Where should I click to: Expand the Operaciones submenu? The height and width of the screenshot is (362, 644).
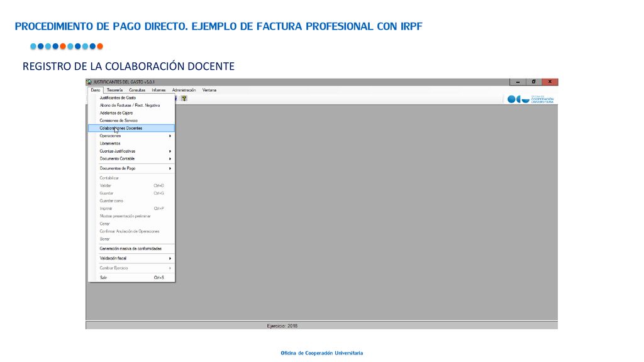point(131,136)
